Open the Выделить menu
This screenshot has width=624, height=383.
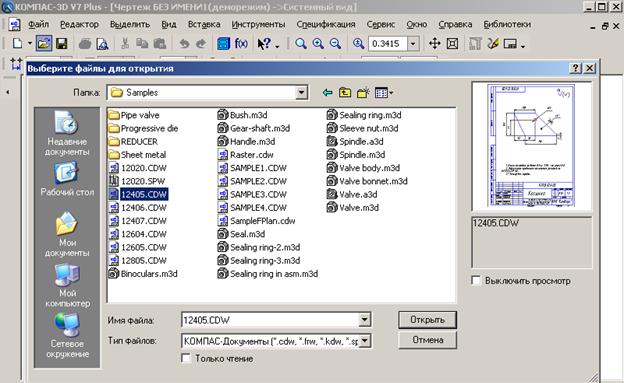130,24
